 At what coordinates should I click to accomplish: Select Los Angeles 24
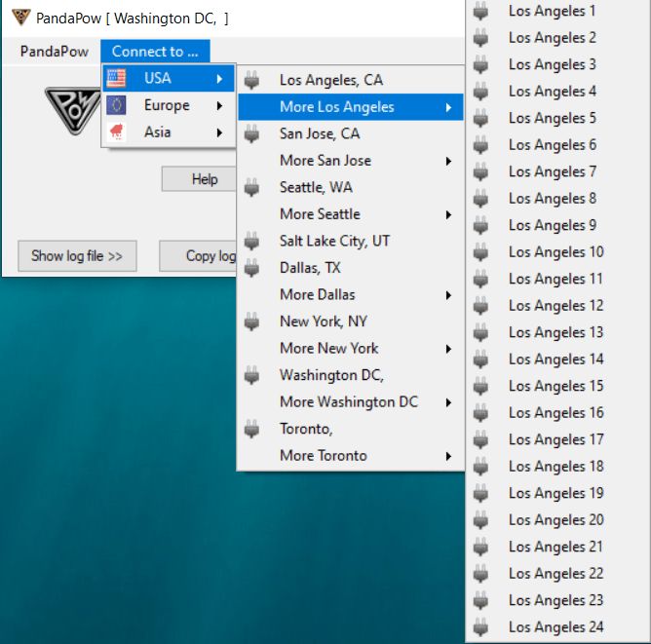(557, 626)
